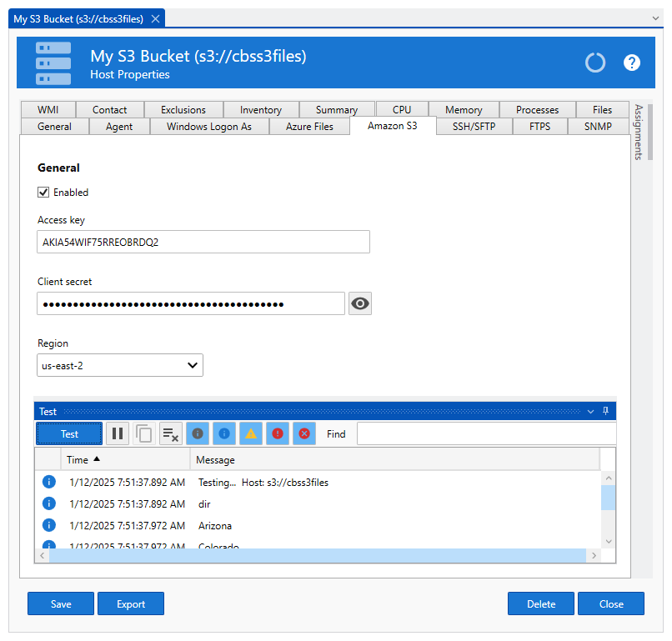
Task: Pause the test log output
Action: (118, 433)
